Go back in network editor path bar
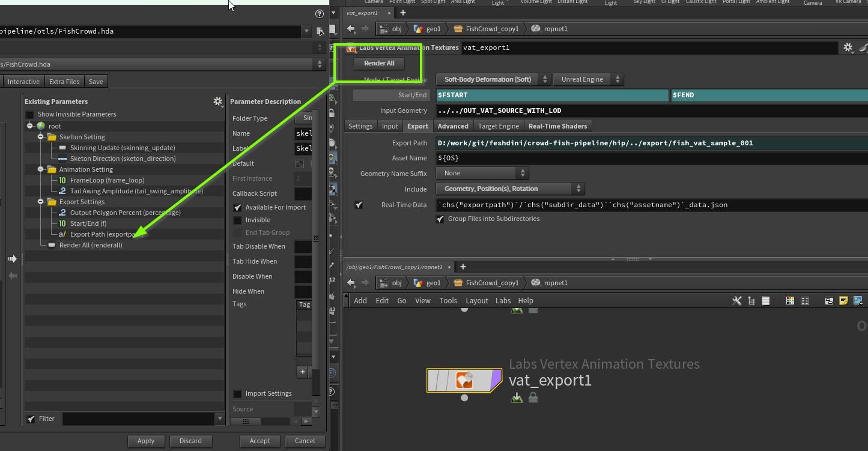 pos(351,283)
